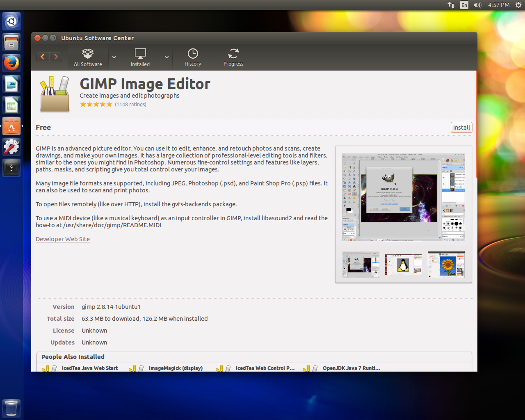Open the Ubuntu Dash home launcher icon
525x420 pixels.
coord(11,21)
